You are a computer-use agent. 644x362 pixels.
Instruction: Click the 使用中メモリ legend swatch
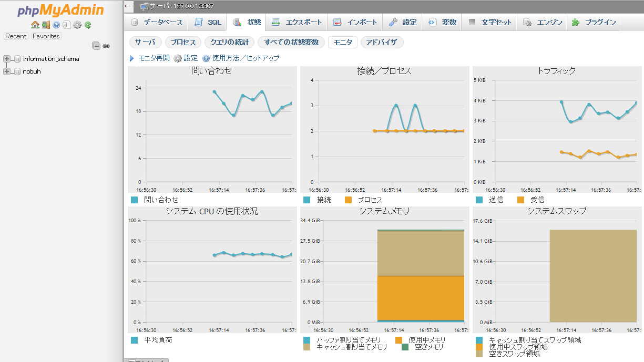[x=398, y=340]
